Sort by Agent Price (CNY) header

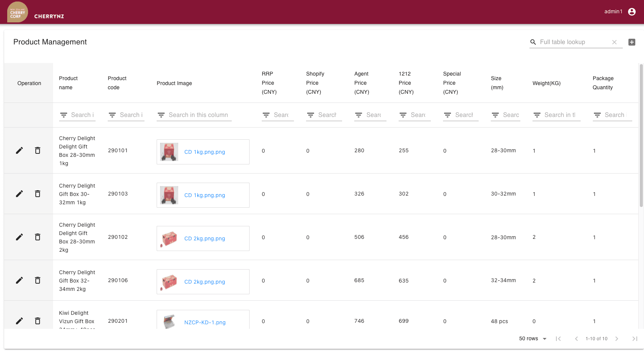click(x=361, y=83)
